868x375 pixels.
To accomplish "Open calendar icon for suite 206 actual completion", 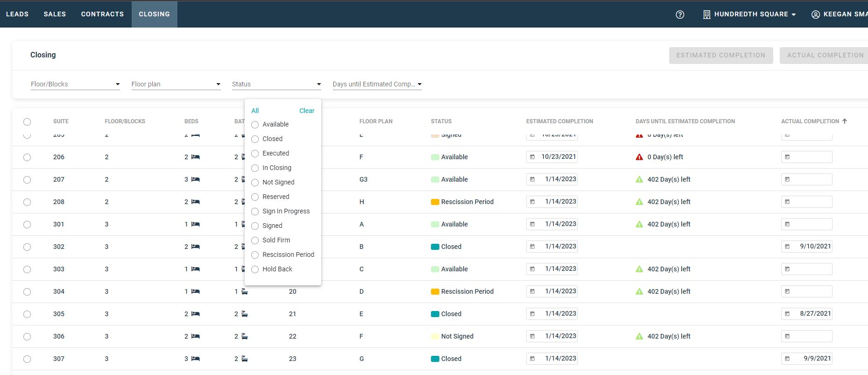I will click(787, 157).
